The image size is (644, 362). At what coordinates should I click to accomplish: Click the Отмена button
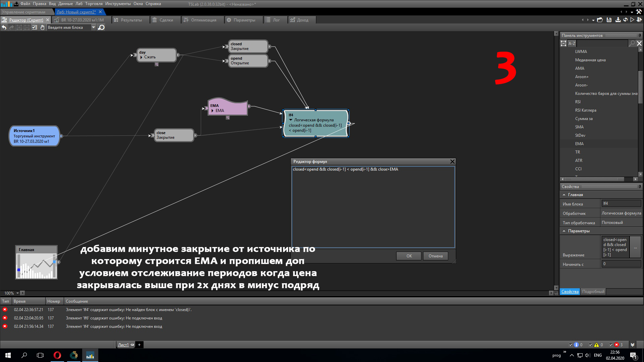click(435, 256)
